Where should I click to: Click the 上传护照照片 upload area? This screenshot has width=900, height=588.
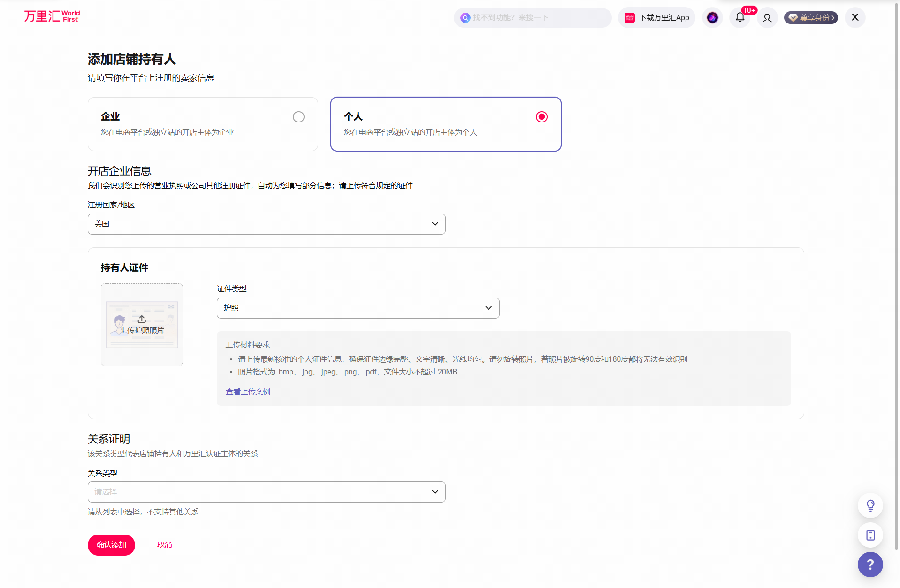(x=142, y=325)
